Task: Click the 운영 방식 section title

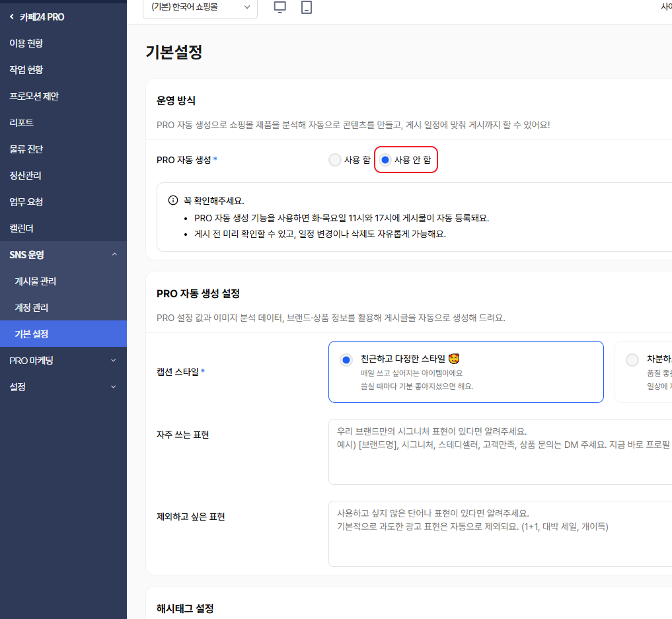Action: tap(176, 100)
